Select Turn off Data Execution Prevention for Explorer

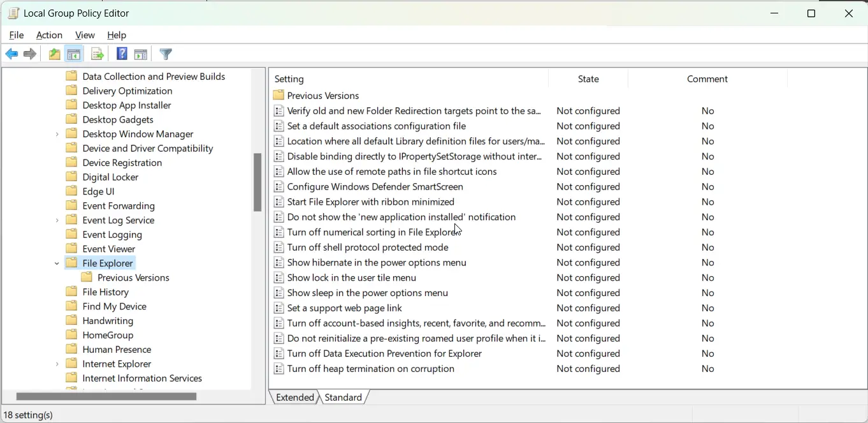click(384, 353)
